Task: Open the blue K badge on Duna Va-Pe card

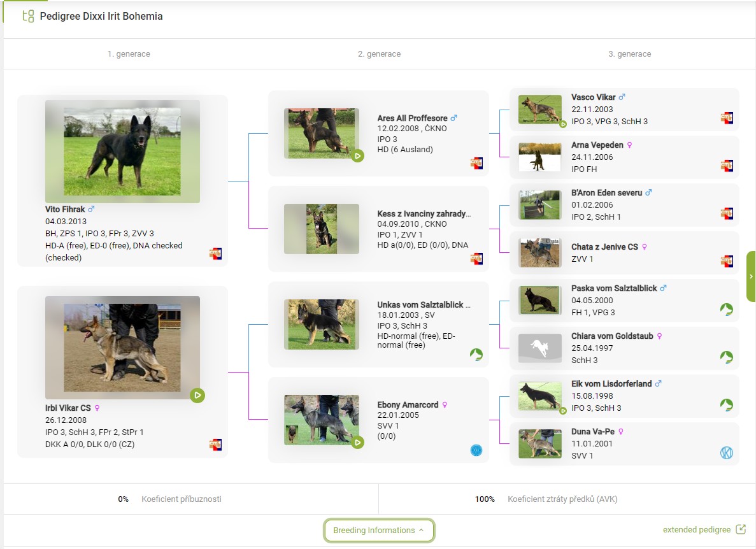Action: coord(727,453)
